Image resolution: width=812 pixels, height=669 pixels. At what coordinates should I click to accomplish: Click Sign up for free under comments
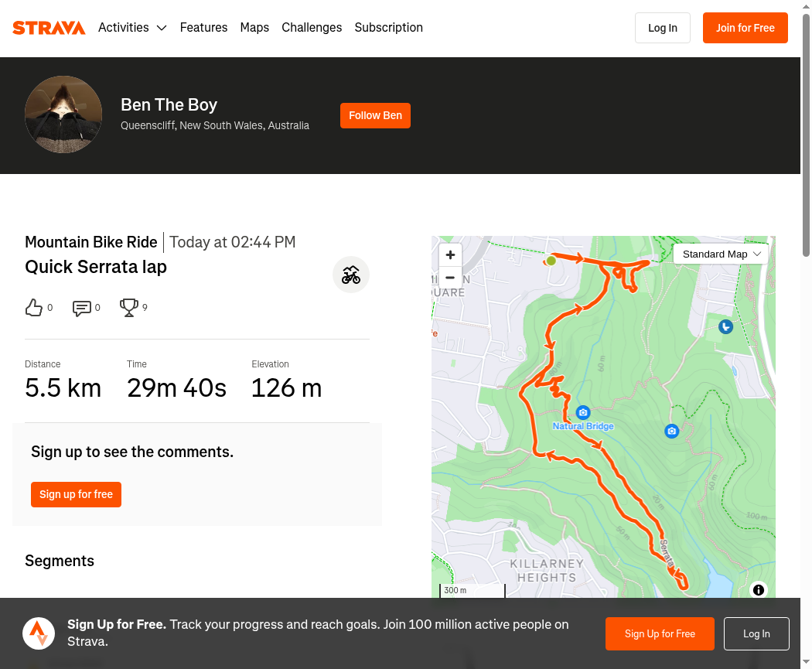tap(76, 494)
